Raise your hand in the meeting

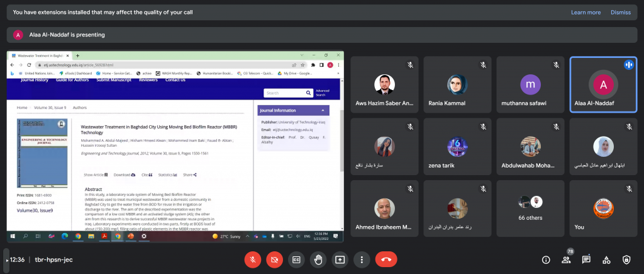tap(319, 259)
